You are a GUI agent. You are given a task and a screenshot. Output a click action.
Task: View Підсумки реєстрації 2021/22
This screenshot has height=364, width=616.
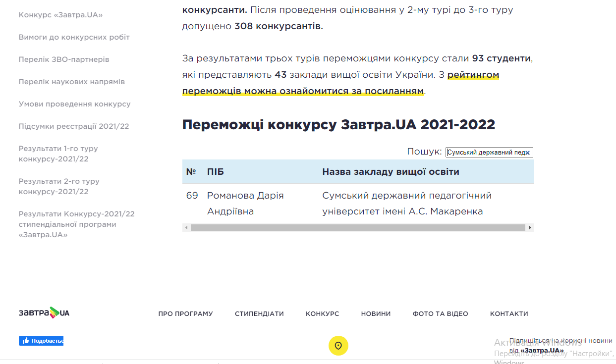(x=74, y=126)
